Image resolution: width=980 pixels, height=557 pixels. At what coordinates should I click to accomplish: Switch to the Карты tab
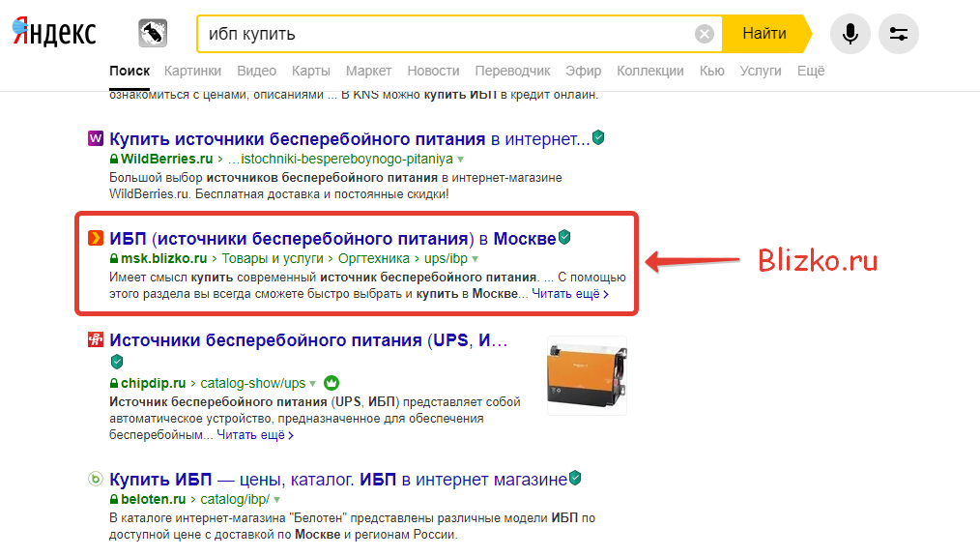click(x=310, y=71)
